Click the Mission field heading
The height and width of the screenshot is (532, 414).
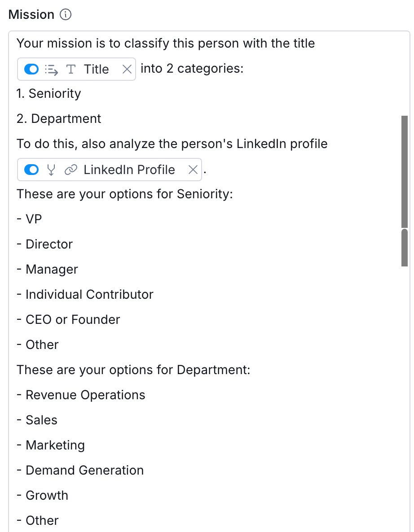coord(31,15)
